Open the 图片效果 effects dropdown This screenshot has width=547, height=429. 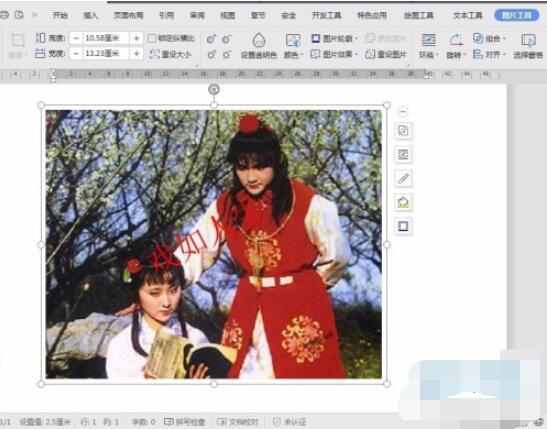coord(334,54)
